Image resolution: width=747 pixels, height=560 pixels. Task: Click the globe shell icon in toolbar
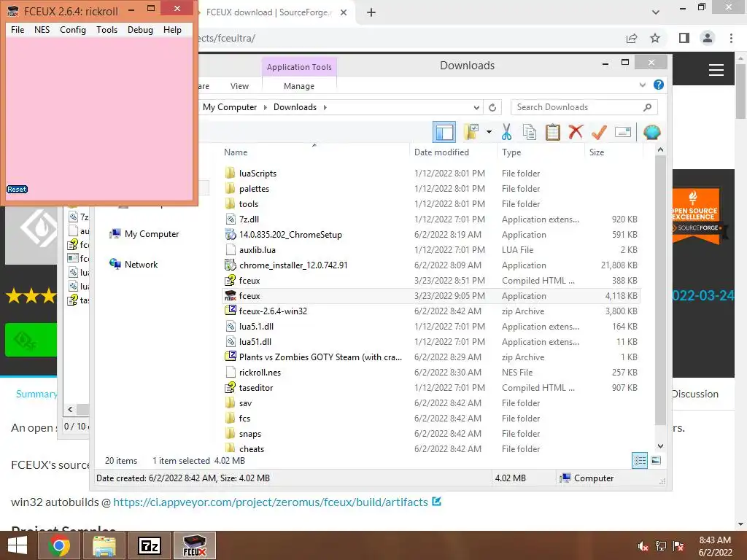click(651, 132)
